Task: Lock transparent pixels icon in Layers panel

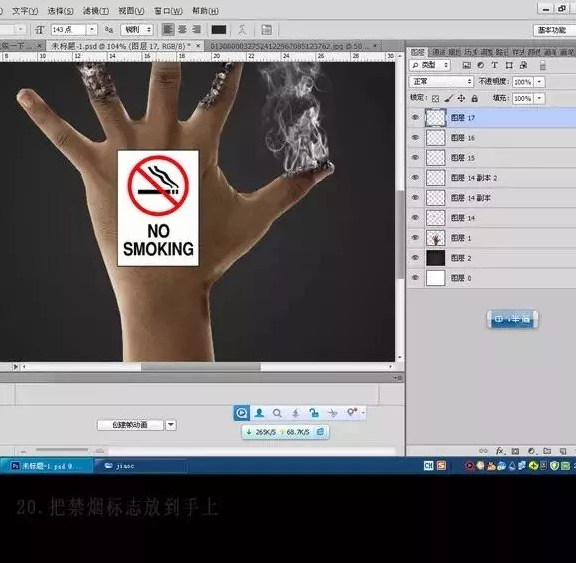Action: click(435, 98)
